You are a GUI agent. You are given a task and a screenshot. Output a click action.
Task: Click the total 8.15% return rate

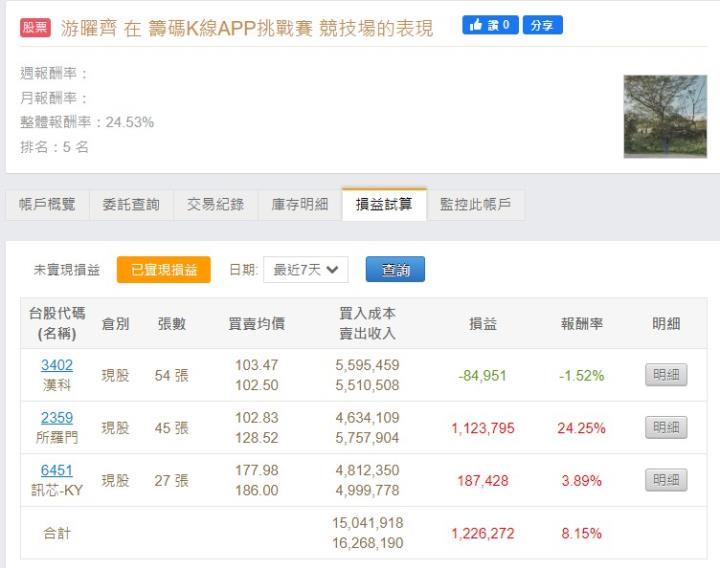pyautogui.click(x=581, y=534)
